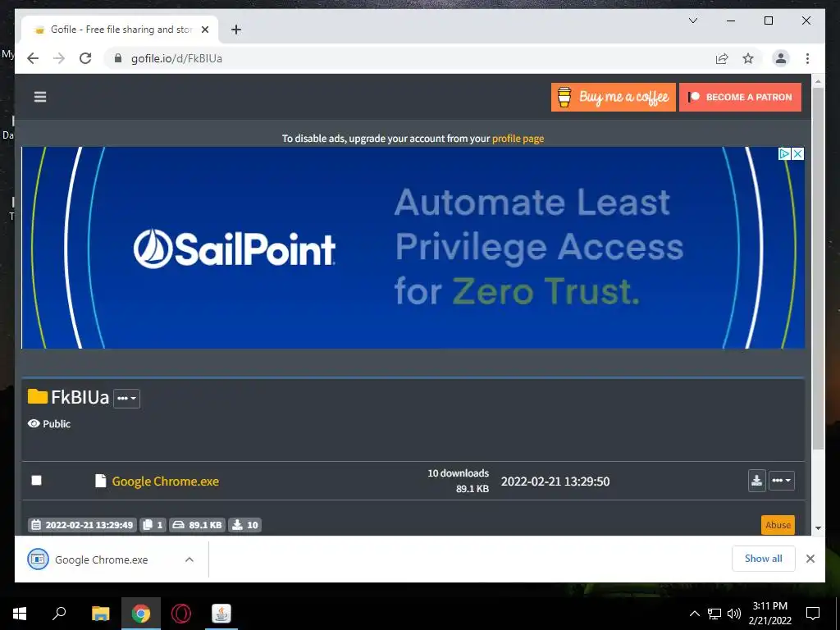840x630 pixels.
Task: Click the 2022-02-21 13:29:50 timestamp
Action: point(555,482)
